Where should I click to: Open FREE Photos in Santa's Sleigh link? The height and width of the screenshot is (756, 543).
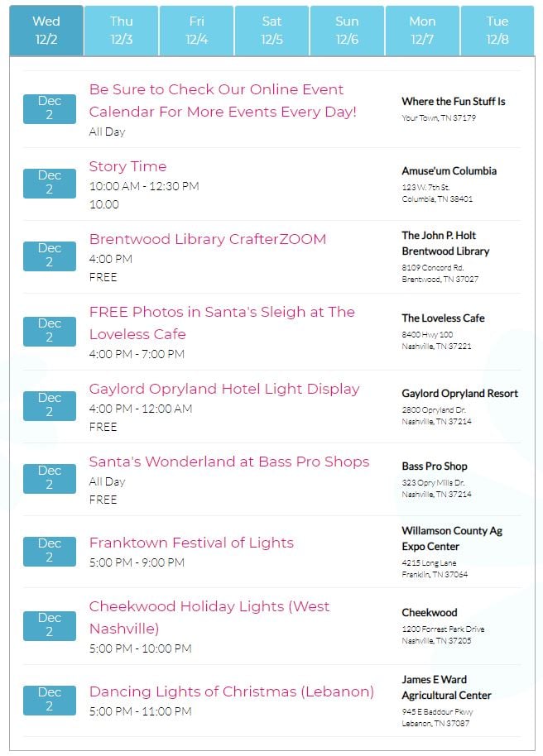pos(222,323)
